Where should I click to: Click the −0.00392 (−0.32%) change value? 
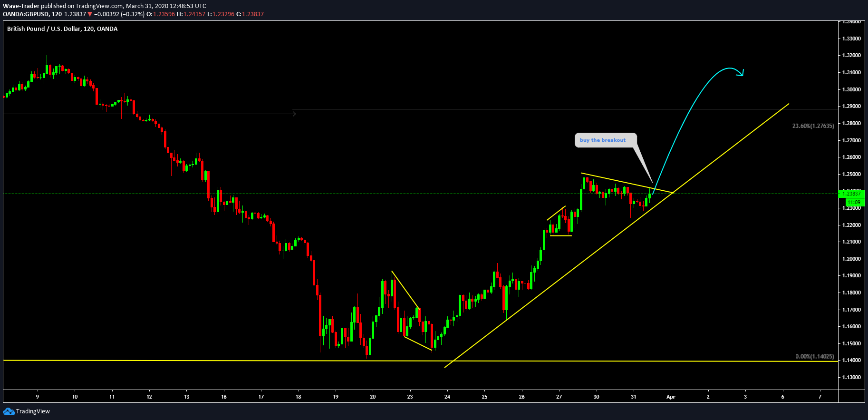click(119, 14)
